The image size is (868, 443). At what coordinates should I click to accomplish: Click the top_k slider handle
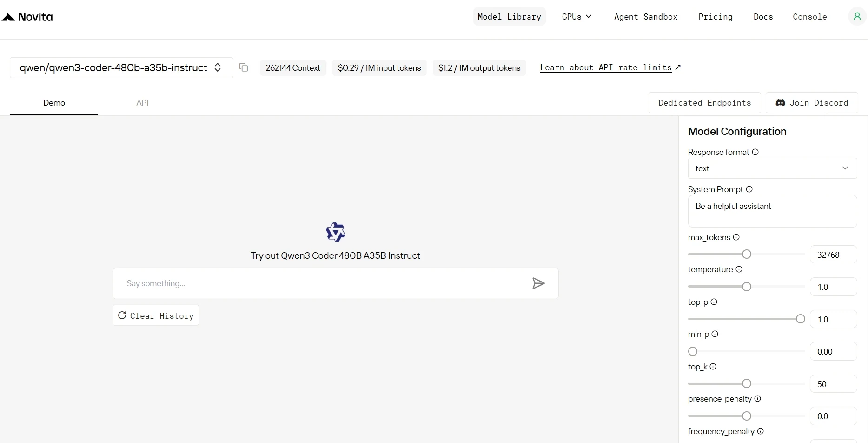746,383
